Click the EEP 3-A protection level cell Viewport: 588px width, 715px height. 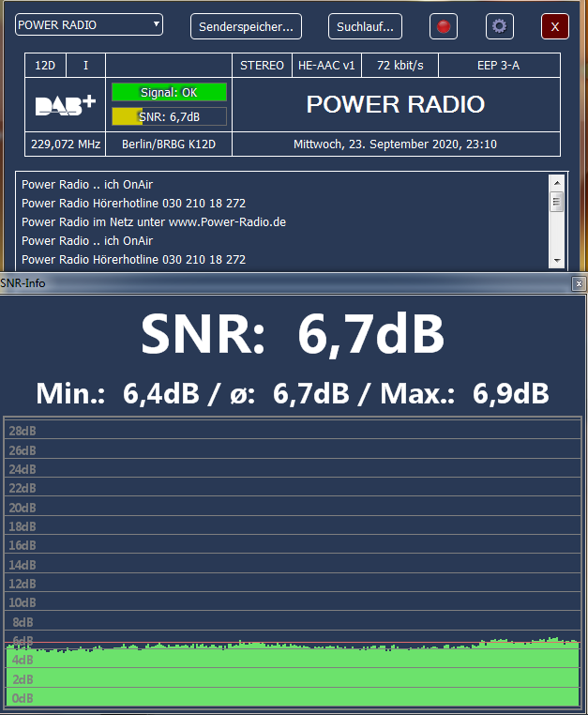498,66
